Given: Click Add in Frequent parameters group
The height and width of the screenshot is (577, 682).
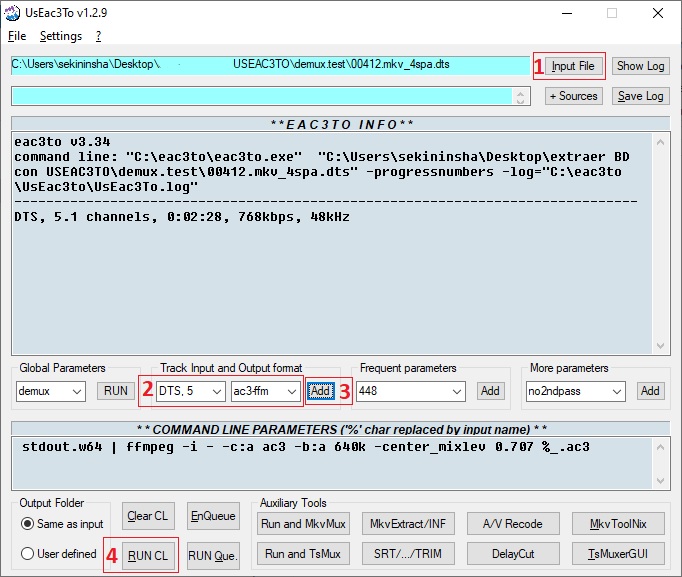Looking at the screenshot, I should 490,391.
